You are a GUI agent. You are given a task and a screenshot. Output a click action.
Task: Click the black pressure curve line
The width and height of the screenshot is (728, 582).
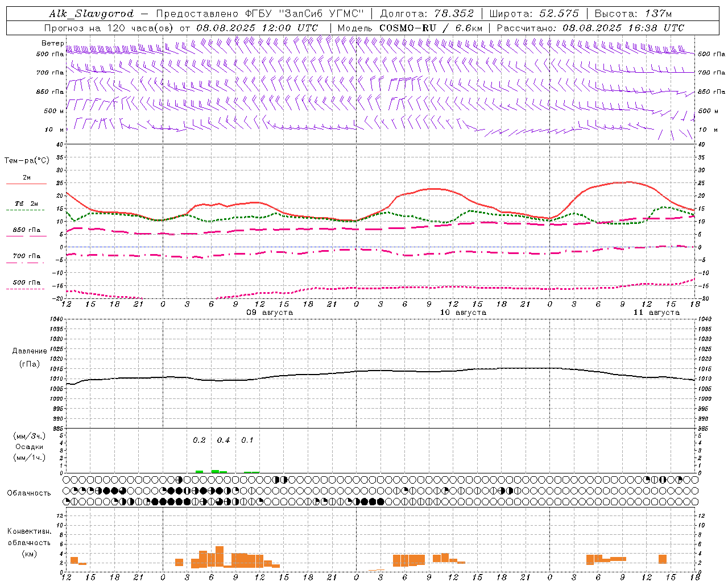380,371
